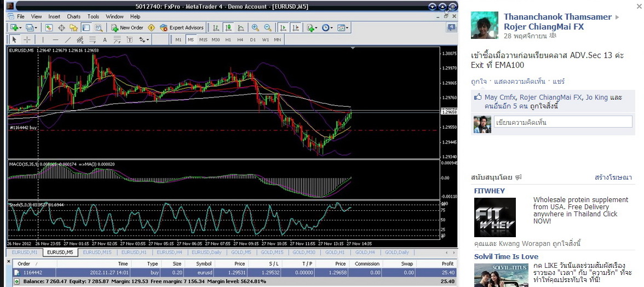Click the เขียนความคิดเห็น comment input field
Image resolution: width=644 pixels, height=287 pixels.
point(563,122)
